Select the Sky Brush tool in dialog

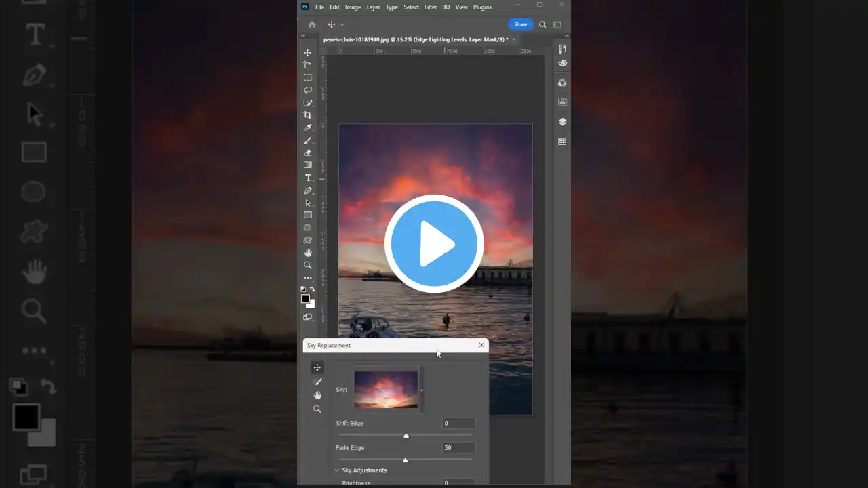coord(317,382)
